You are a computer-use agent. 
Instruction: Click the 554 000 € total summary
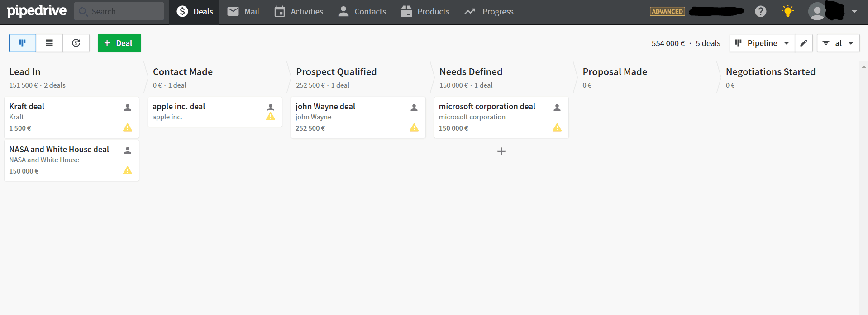[668, 43]
